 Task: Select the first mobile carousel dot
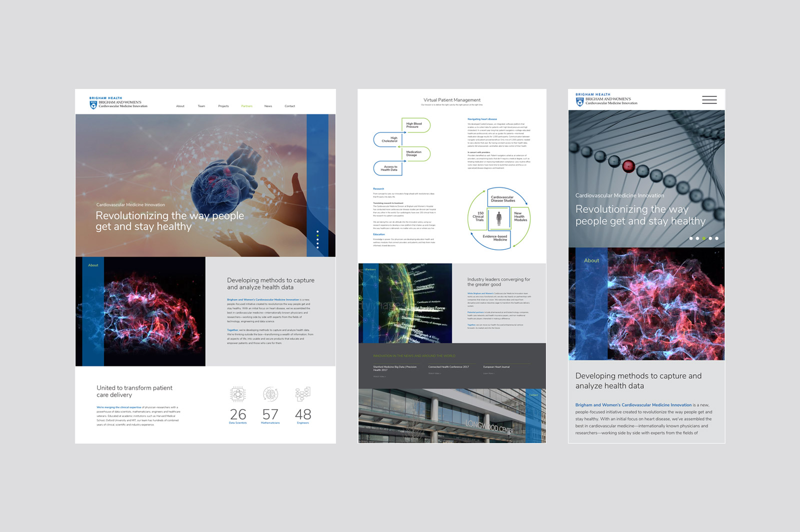coord(691,238)
